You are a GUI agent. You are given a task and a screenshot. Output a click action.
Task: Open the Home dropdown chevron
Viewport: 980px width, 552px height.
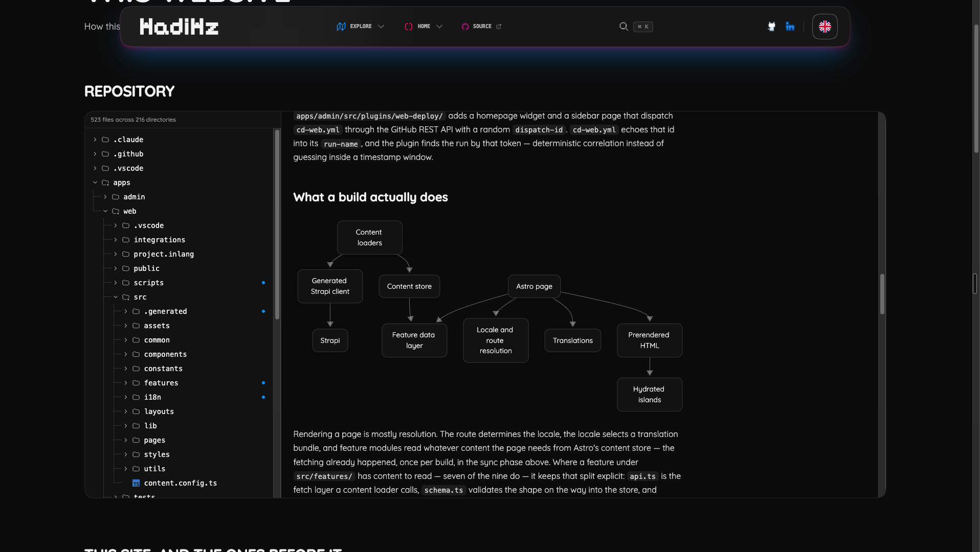[x=439, y=27]
